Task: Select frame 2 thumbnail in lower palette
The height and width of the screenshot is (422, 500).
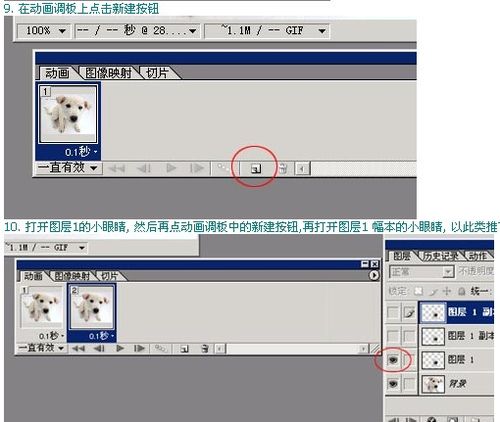Action: [92, 307]
